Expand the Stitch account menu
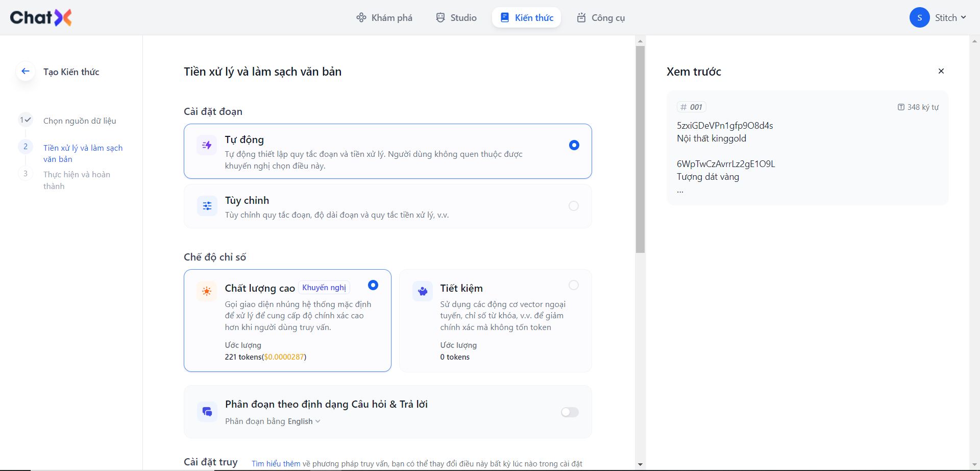The image size is (980, 471). click(950, 17)
